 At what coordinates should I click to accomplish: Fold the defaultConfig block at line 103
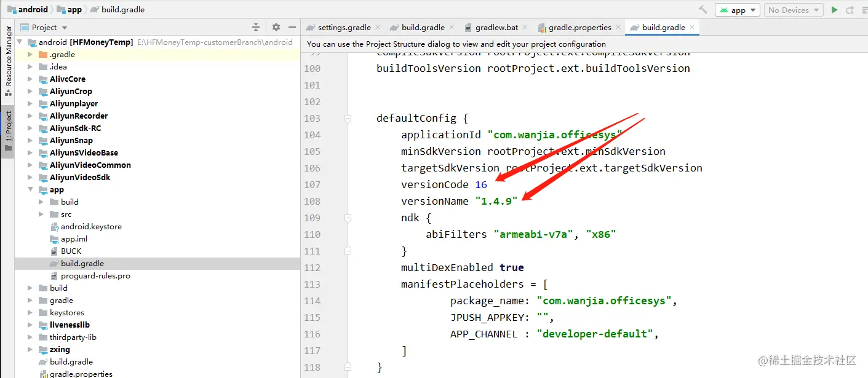[348, 118]
